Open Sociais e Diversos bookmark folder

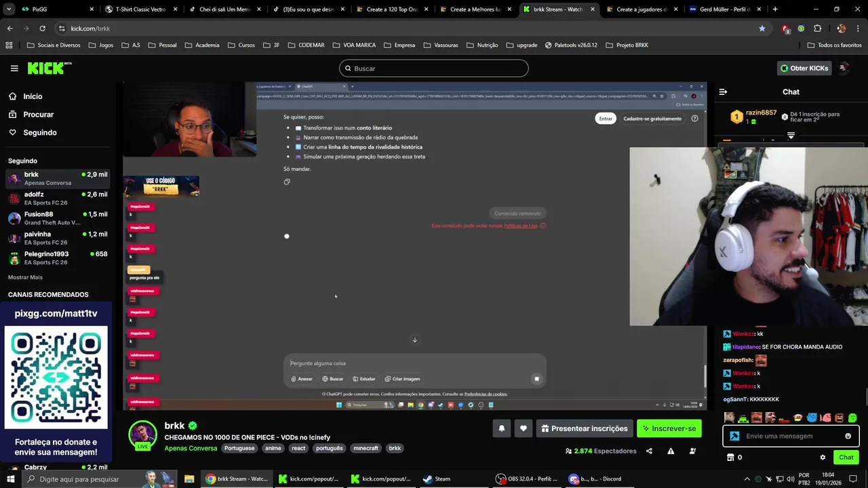coord(54,45)
